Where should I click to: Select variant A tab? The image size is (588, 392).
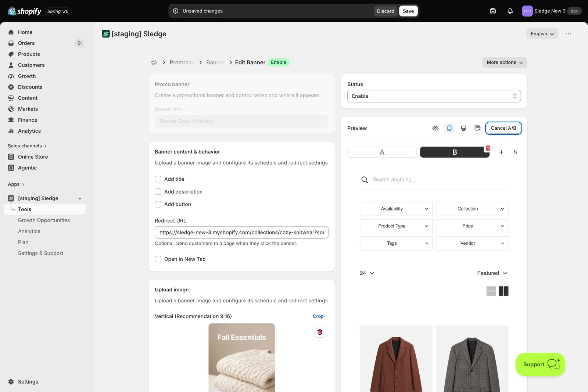pos(382,152)
